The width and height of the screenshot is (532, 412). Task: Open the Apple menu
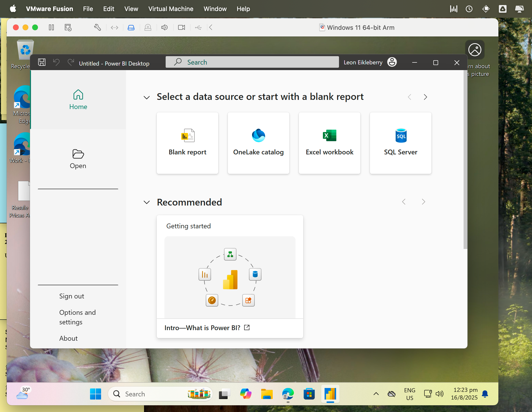point(13,9)
